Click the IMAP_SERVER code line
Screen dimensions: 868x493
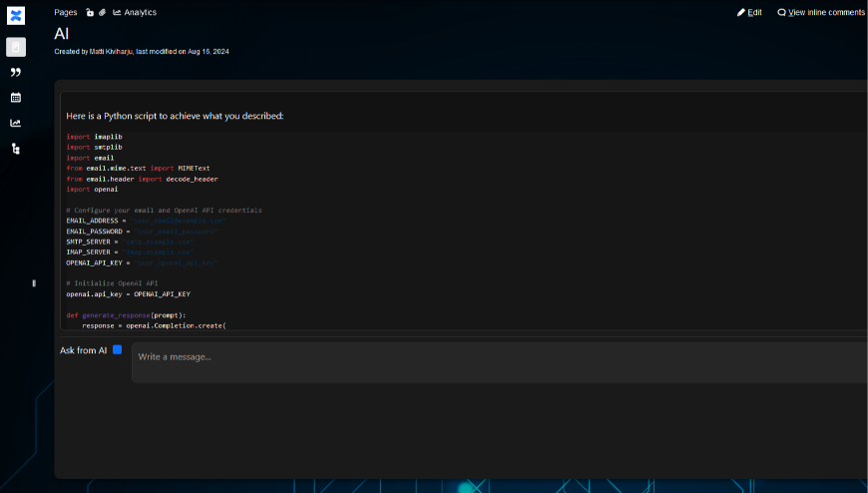pyautogui.click(x=130, y=252)
